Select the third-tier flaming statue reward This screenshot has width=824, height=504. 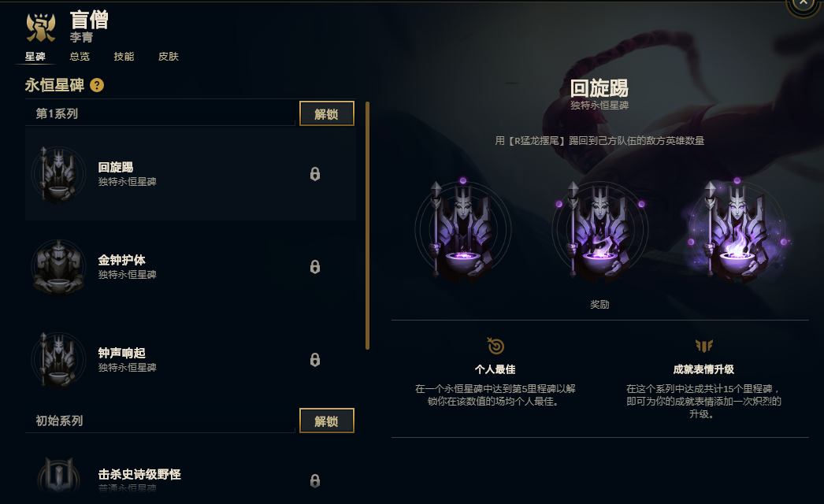[737, 232]
